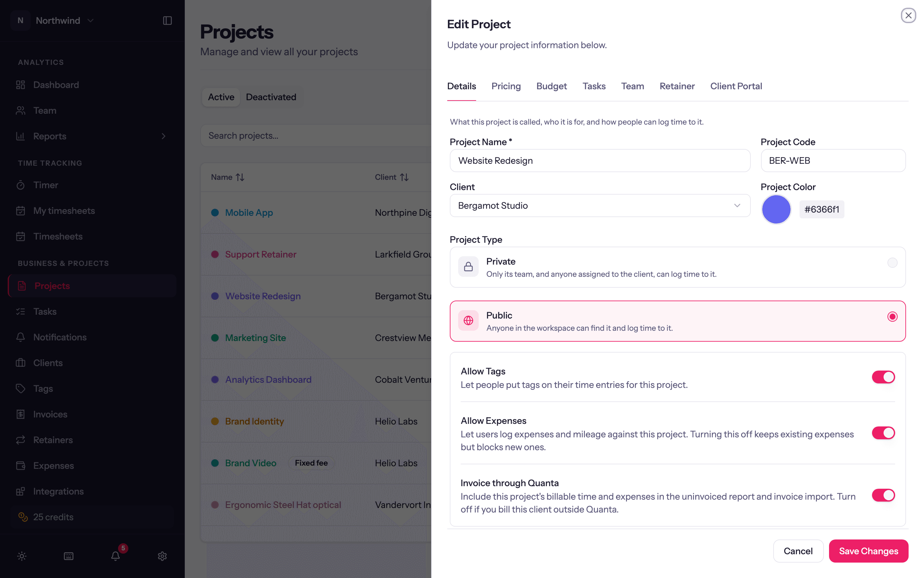The width and height of the screenshot is (924, 578).
Task: Switch to the Pricing tab
Action: click(506, 86)
